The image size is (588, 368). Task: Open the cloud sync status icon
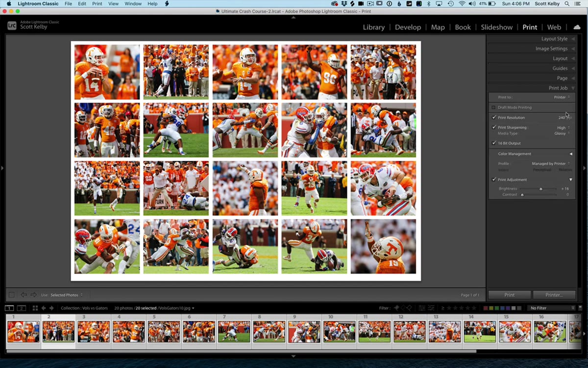click(577, 27)
